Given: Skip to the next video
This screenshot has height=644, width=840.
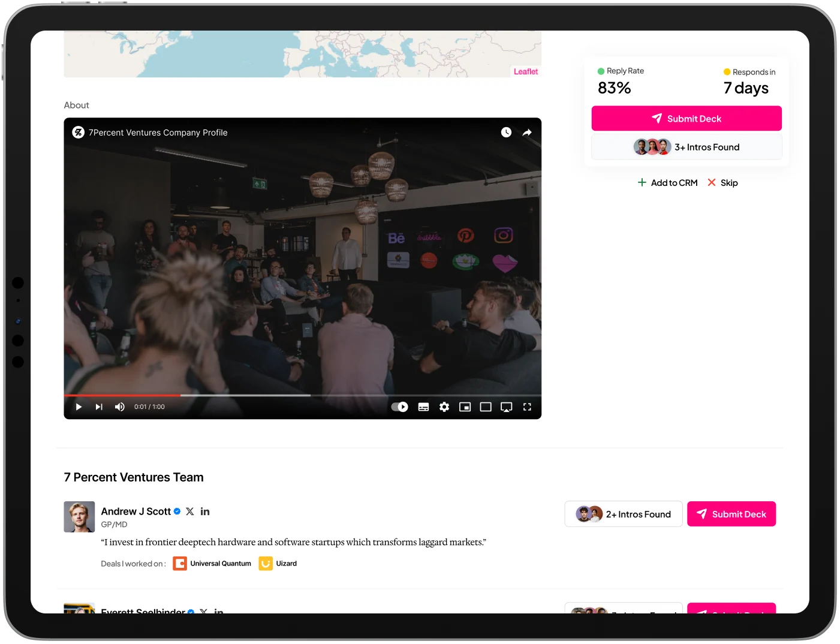Looking at the screenshot, I should (99, 407).
